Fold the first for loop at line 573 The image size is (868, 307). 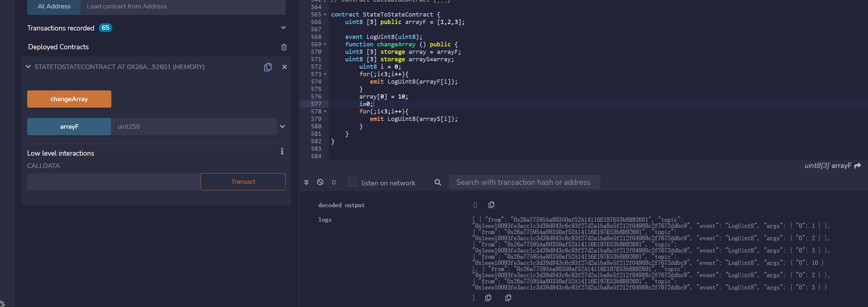pos(325,74)
